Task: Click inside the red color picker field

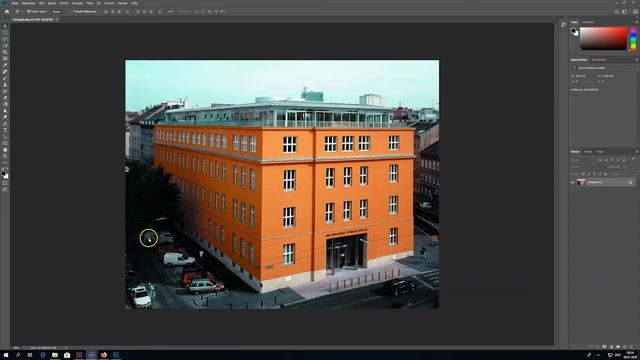Action: pyautogui.click(x=603, y=38)
